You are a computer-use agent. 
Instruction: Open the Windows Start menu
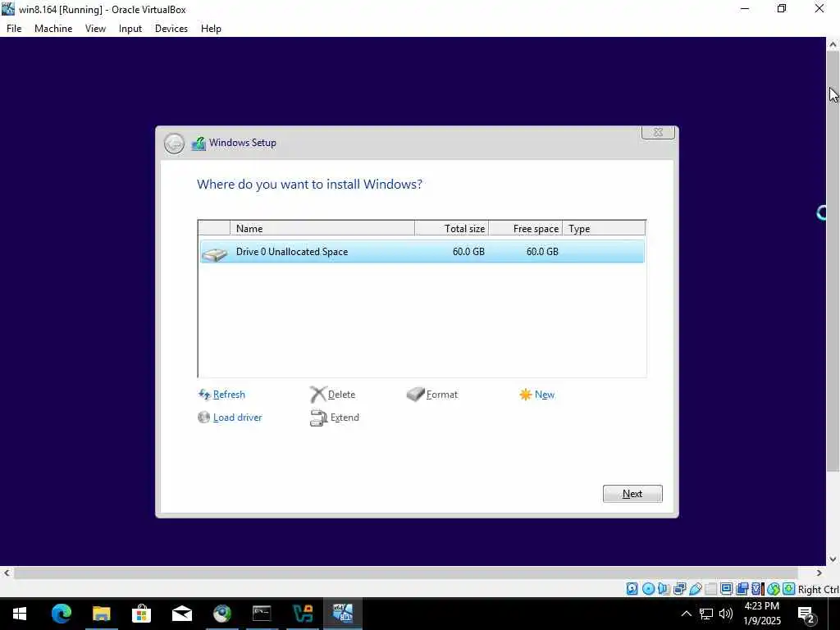click(x=20, y=614)
